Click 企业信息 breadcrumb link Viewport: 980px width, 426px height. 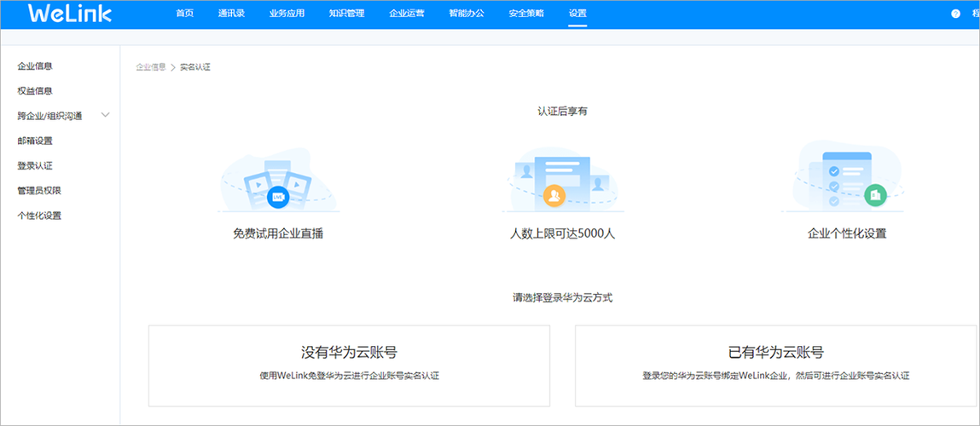[x=151, y=66]
